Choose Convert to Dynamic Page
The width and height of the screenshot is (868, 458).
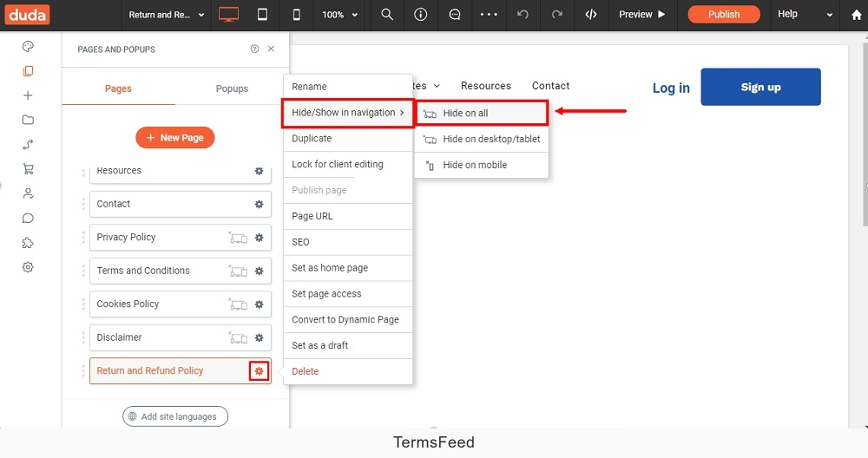348,320
